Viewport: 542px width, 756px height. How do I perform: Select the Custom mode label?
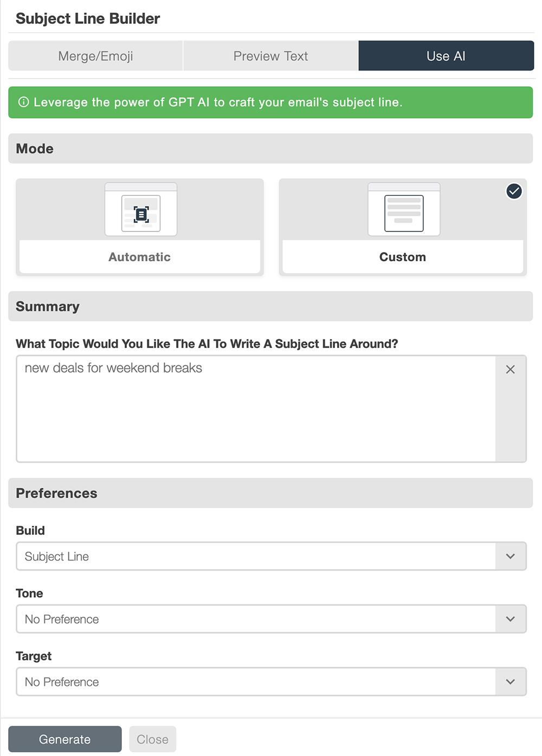403,257
